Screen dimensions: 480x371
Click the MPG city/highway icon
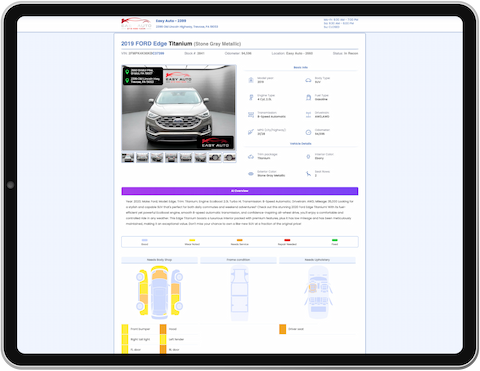[x=251, y=132]
